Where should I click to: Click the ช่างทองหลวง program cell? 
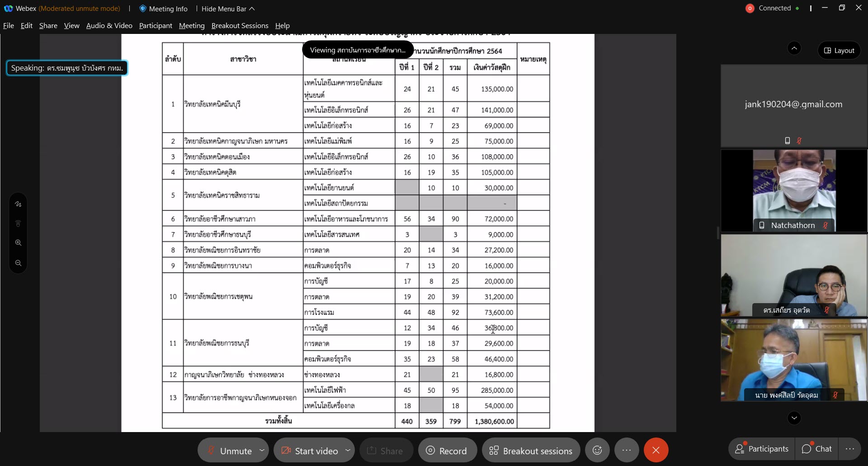coord(349,375)
